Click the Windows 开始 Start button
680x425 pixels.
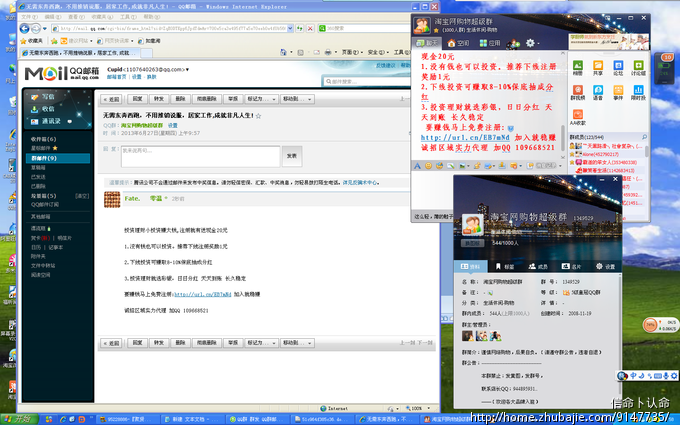[x=17, y=417]
